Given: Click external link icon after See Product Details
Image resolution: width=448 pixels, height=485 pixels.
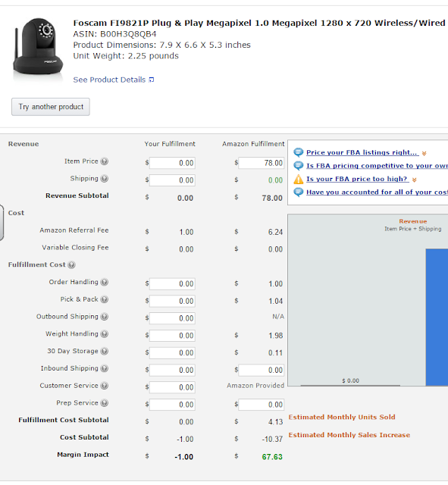Looking at the screenshot, I should [x=152, y=80].
